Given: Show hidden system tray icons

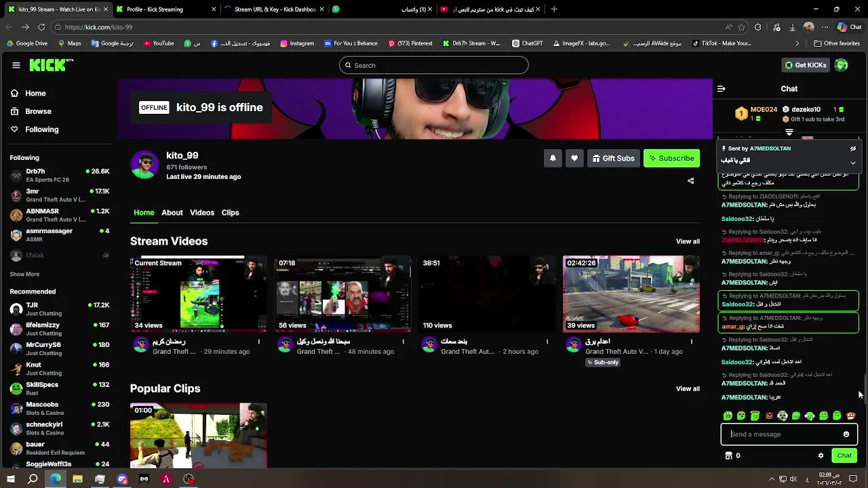Looking at the screenshot, I should pos(772,479).
